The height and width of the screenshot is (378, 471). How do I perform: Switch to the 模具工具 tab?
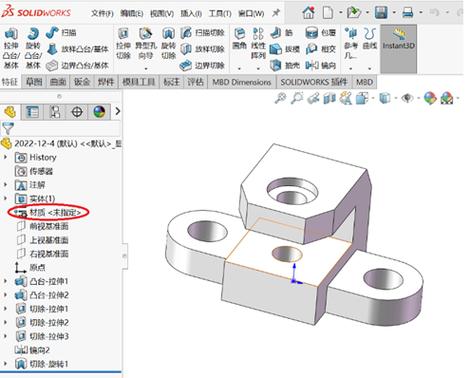tap(139, 82)
